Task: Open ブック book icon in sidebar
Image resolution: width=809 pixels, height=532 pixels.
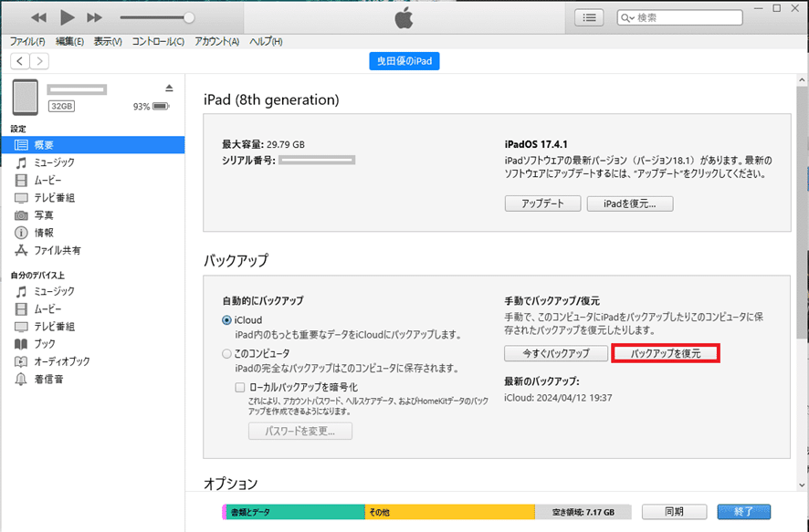Action: coord(21,344)
